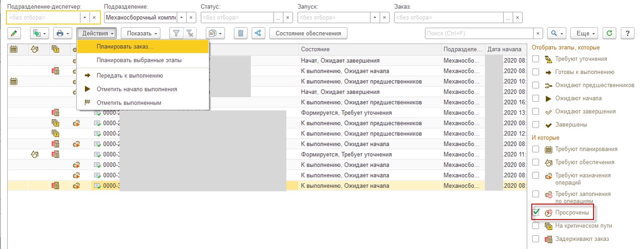Clear the Подразделение-диспетчер filter
Image resolution: width=644 pixels, height=249 pixels.
94,17
